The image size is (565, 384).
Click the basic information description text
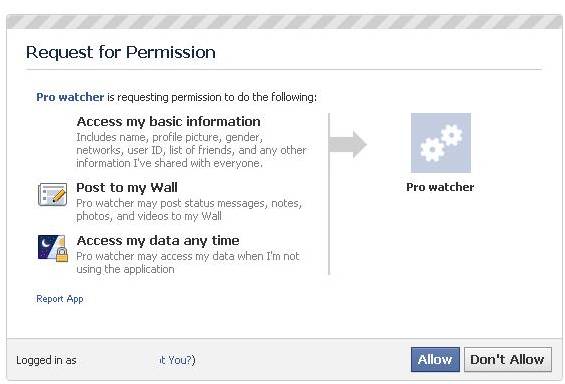click(191, 150)
